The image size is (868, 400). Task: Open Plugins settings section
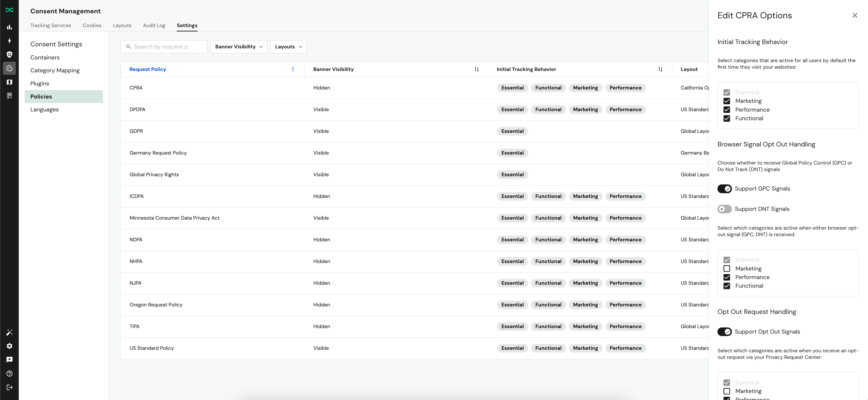coord(40,84)
